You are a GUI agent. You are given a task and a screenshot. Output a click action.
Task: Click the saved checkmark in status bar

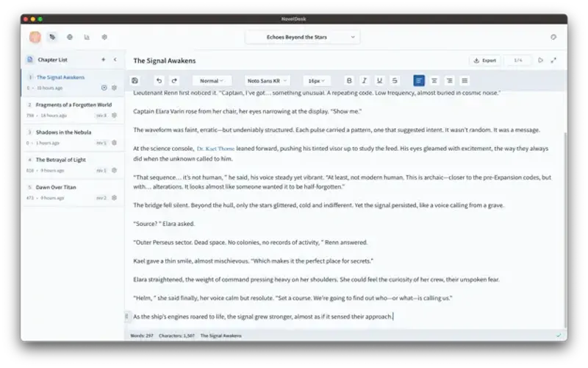(x=559, y=336)
